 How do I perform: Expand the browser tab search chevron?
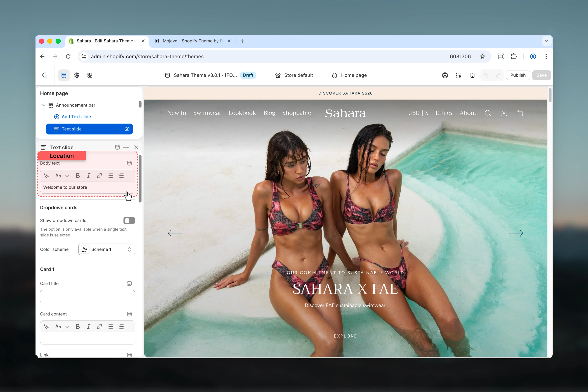click(547, 41)
